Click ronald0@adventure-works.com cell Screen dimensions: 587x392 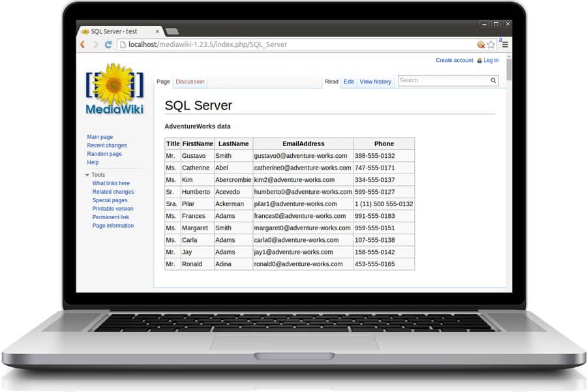[303, 264]
